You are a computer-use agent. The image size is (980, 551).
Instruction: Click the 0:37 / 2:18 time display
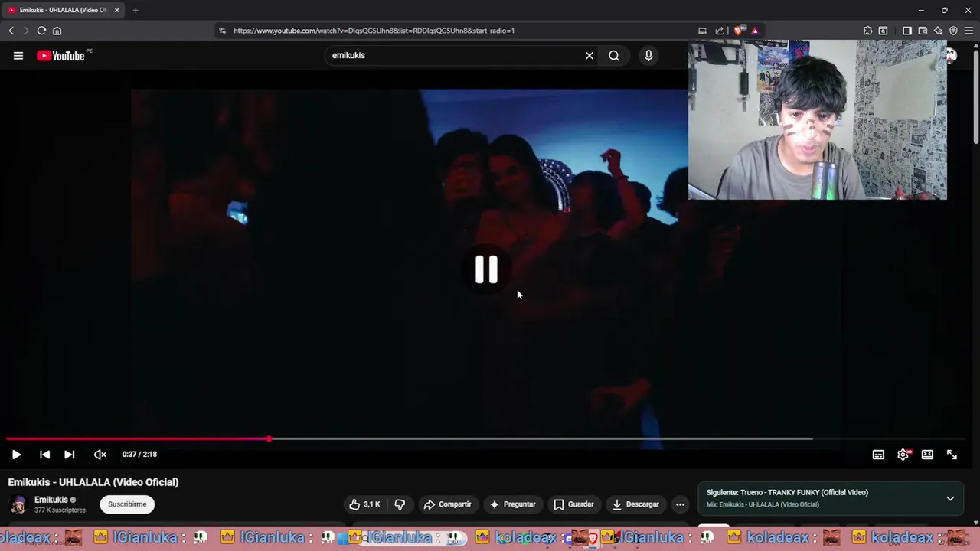pos(139,455)
